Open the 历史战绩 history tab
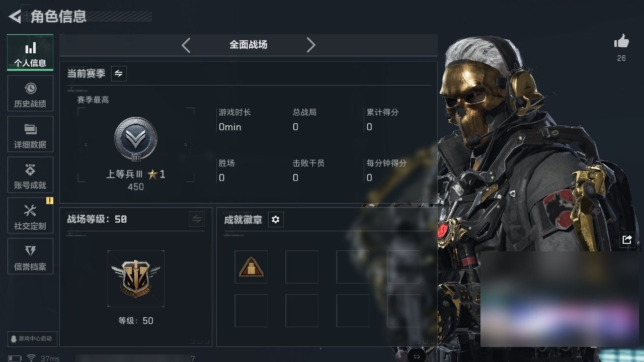Image resolution: width=644 pixels, height=362 pixels. 30,94
